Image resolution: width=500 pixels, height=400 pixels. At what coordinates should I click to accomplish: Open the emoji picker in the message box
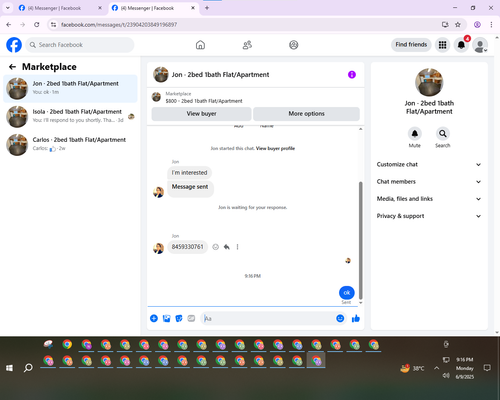340,318
